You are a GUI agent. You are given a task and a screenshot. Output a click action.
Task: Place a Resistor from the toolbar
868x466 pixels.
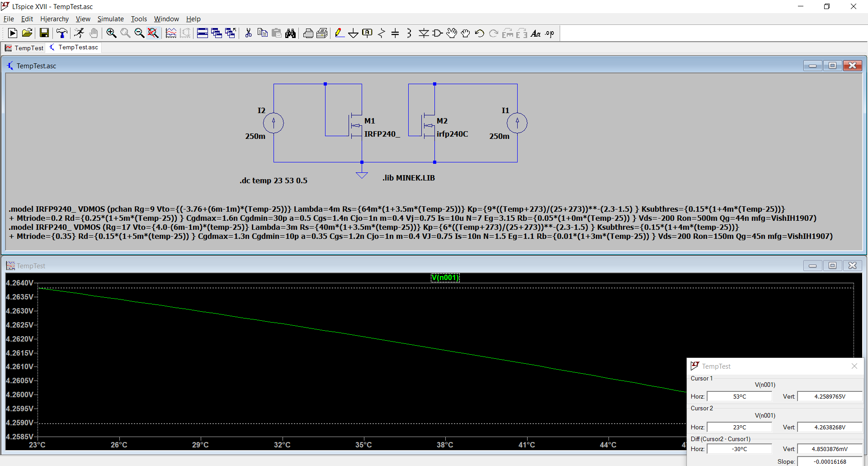(382, 33)
